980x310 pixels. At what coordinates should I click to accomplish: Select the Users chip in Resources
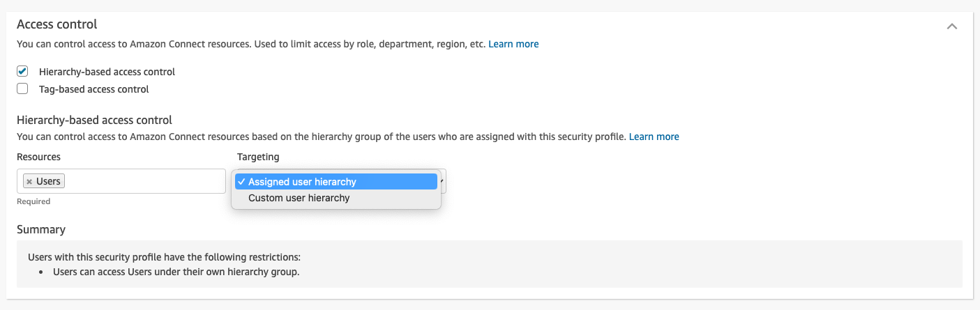(x=48, y=181)
